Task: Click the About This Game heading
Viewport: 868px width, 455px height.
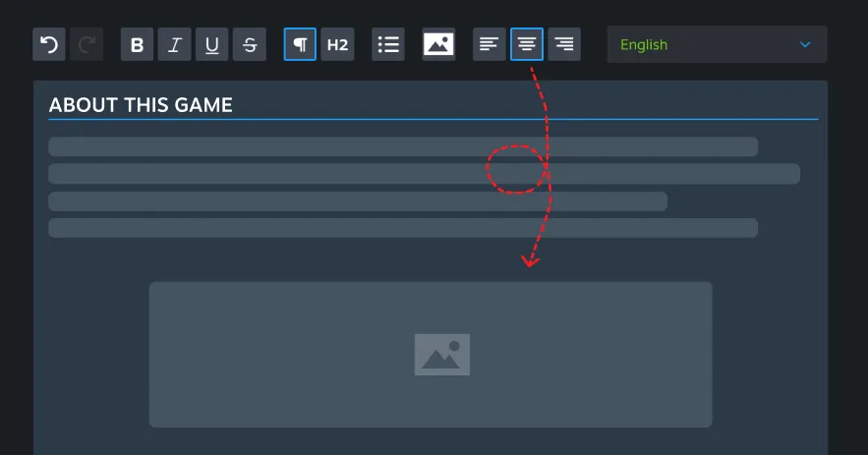Action: (141, 105)
